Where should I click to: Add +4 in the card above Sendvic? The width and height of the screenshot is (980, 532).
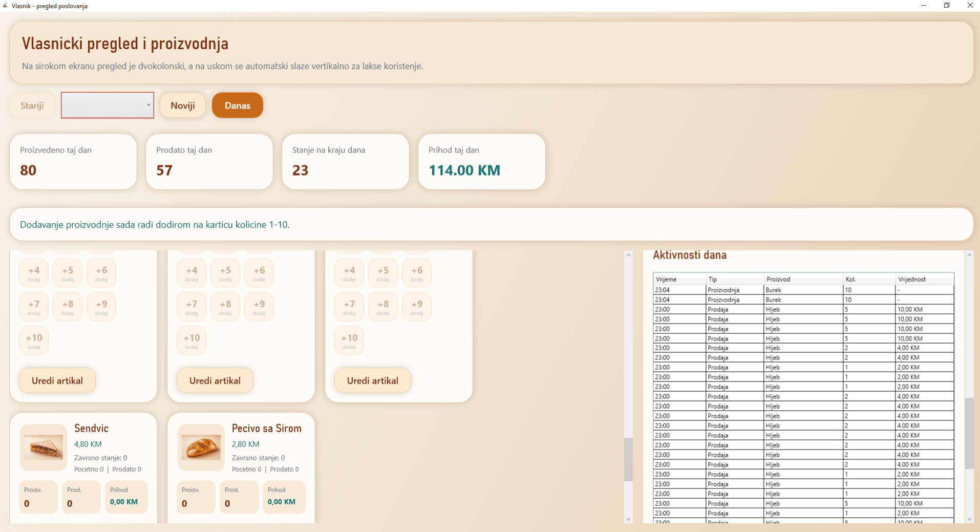(34, 273)
